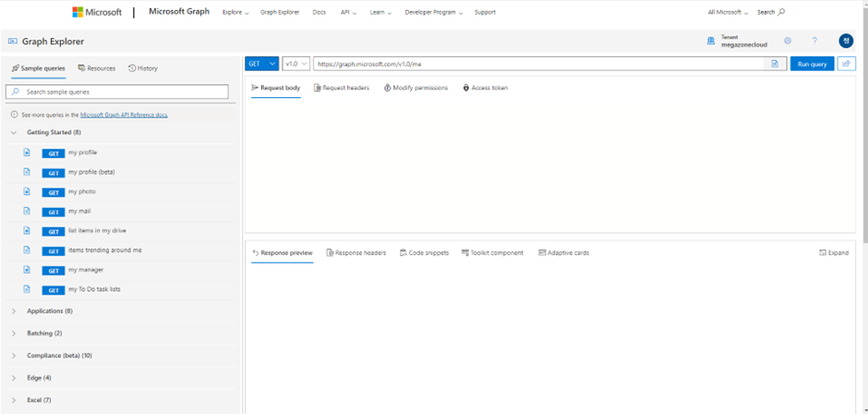Click the Run query button
Image resolution: width=868 pixels, height=414 pixels.
812,64
